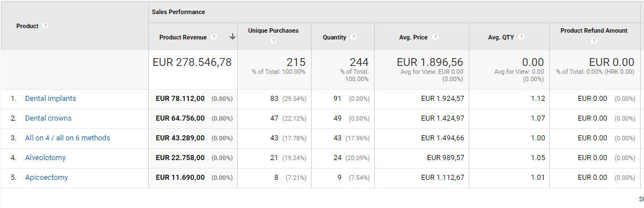
Task: Select revenue cell EUR 43.289,00
Action: [x=180, y=138]
